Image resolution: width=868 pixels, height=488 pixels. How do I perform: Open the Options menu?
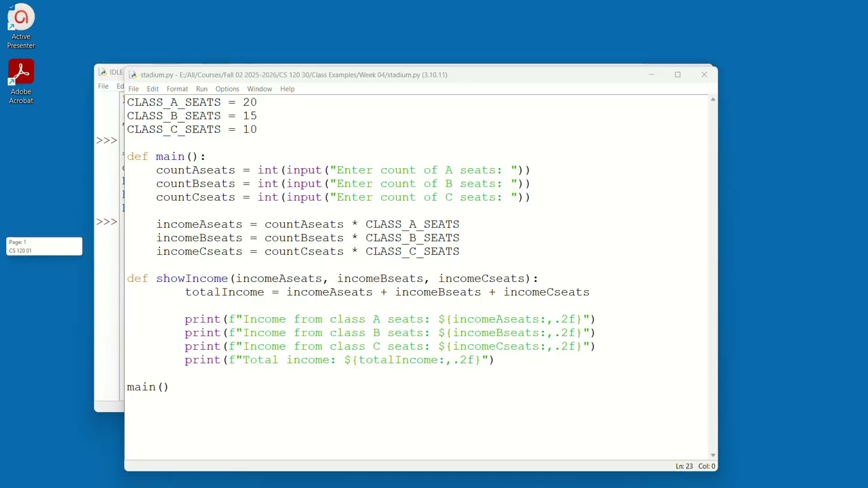pos(227,89)
